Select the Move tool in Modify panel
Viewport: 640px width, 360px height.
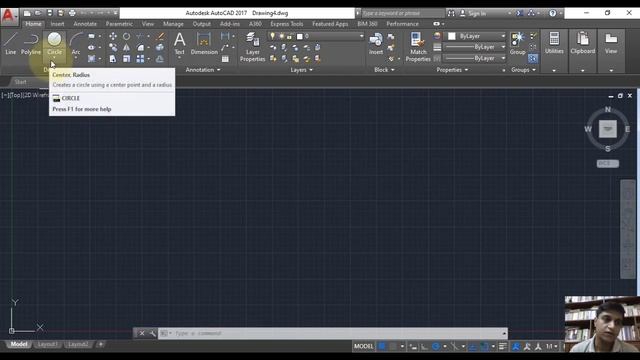(x=113, y=36)
